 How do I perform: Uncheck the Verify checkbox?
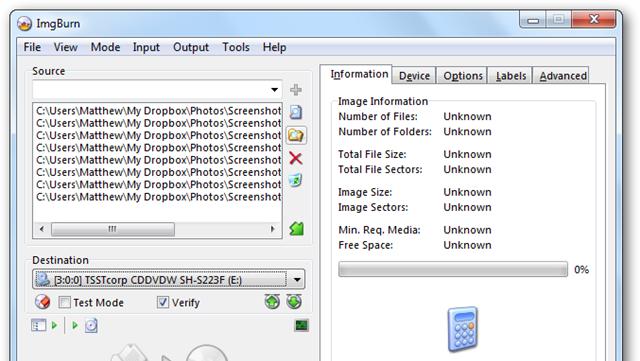click(162, 302)
